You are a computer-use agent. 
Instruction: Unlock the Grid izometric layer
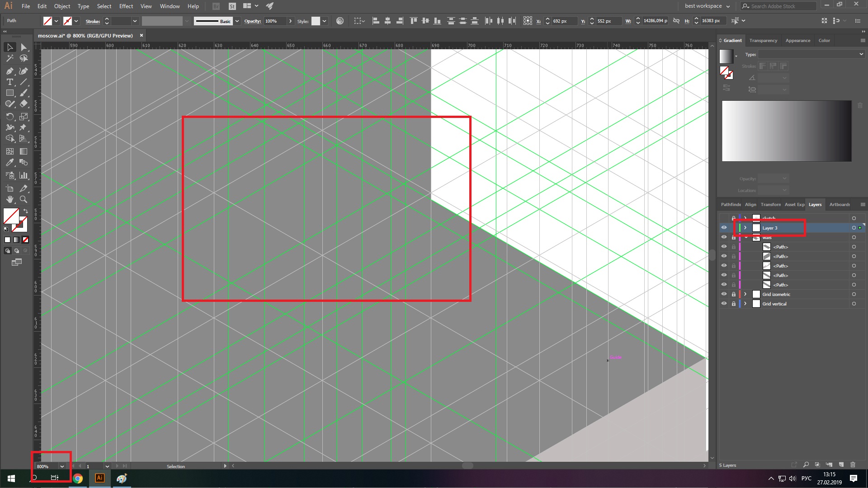click(734, 294)
